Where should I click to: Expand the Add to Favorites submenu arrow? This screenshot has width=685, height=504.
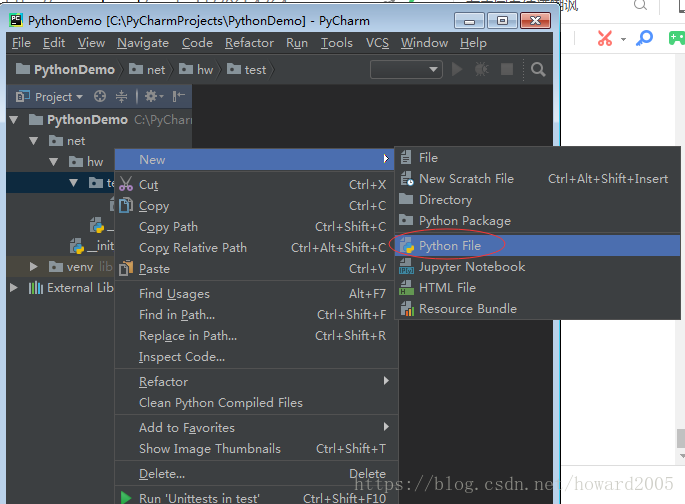point(386,427)
